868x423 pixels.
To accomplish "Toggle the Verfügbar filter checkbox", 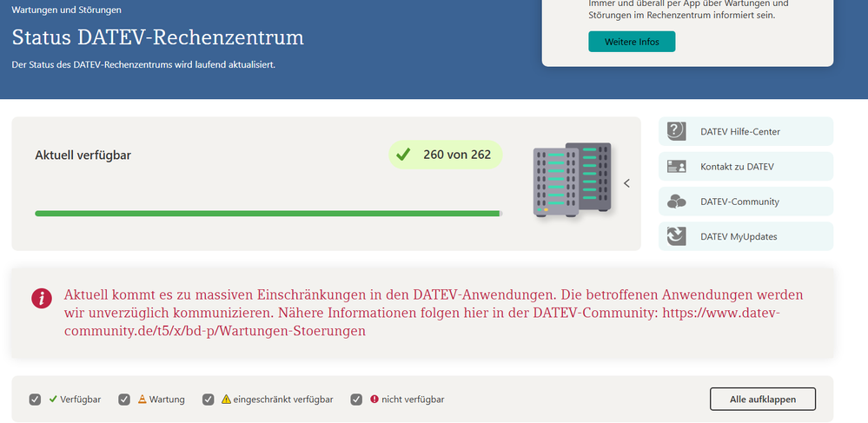I will click(x=35, y=400).
